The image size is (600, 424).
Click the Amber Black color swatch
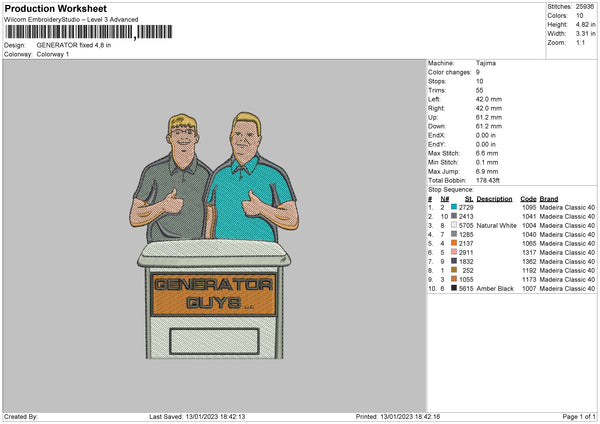coord(454,288)
